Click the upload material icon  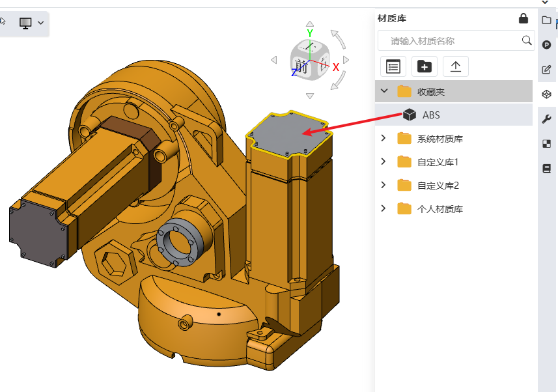click(456, 66)
